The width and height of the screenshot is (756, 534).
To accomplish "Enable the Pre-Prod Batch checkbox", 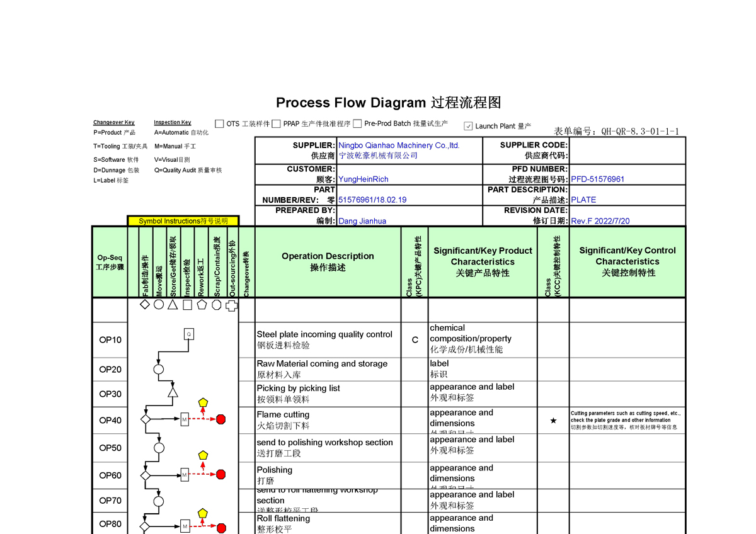I will coord(357,124).
